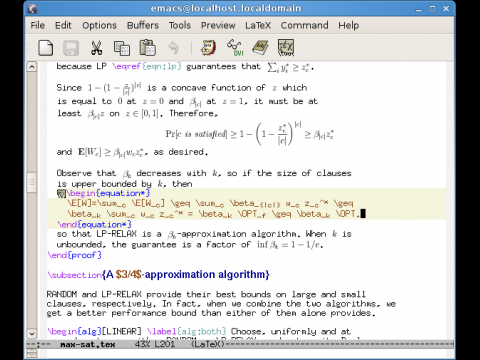This screenshot has width=480, height=360.
Task: Click the 43% L201 position indicator
Action: point(155,344)
